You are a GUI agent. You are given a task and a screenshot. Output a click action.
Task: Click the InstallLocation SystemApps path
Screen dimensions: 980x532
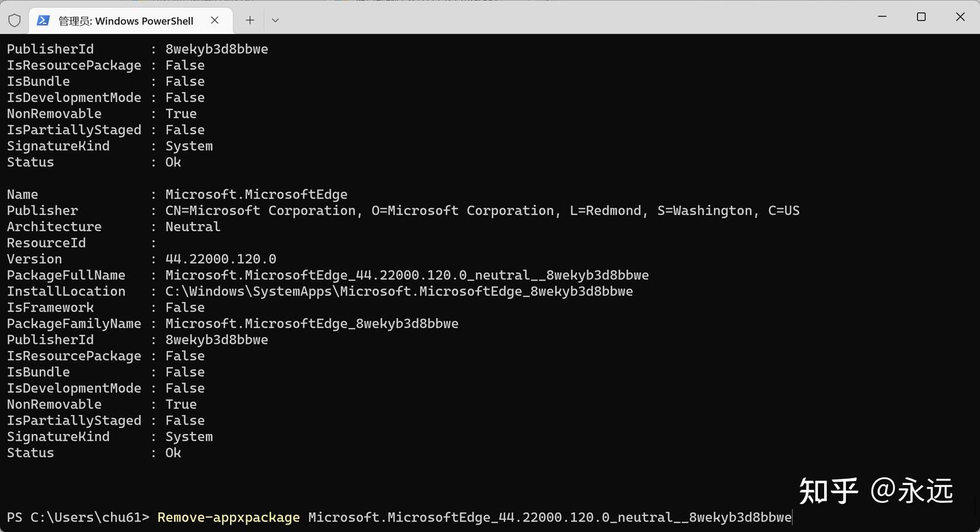[399, 291]
